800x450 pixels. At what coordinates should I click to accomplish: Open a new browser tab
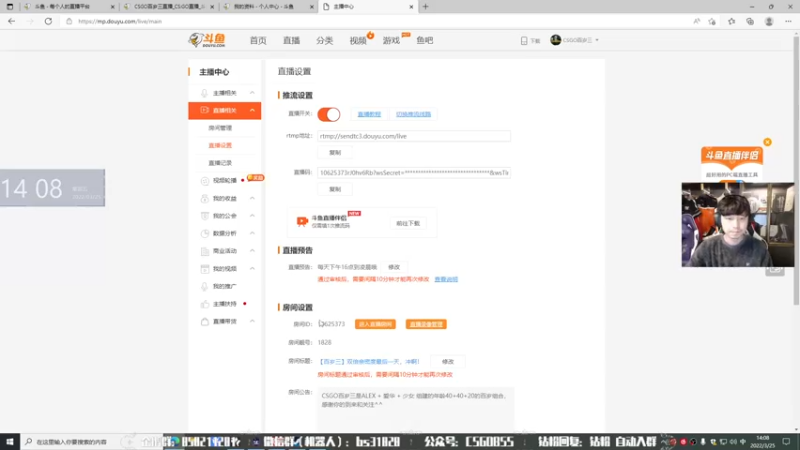coord(426,7)
